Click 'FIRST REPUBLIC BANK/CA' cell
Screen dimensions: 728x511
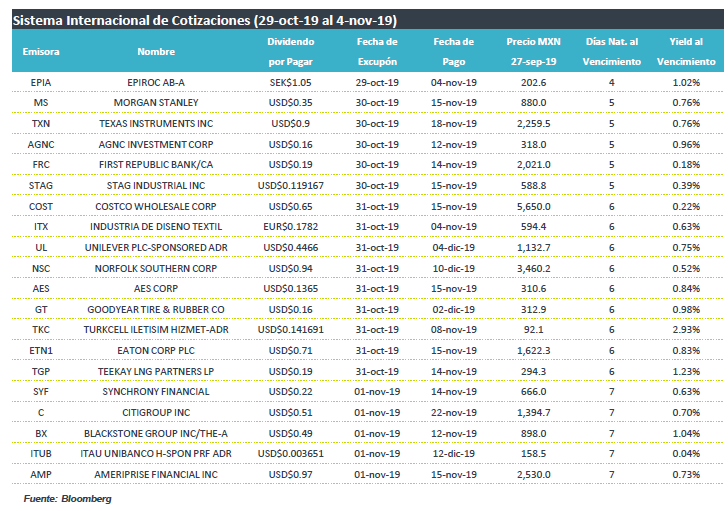[x=156, y=164]
